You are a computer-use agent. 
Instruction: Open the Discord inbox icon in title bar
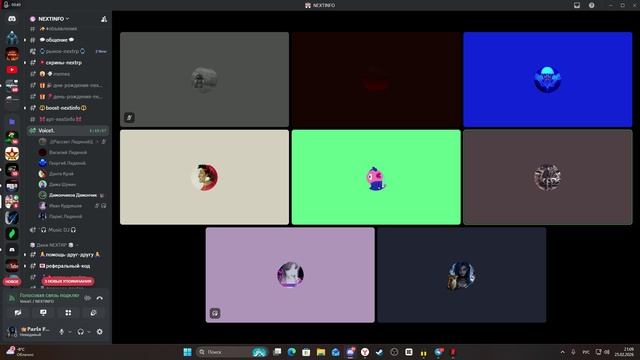tap(577, 5)
